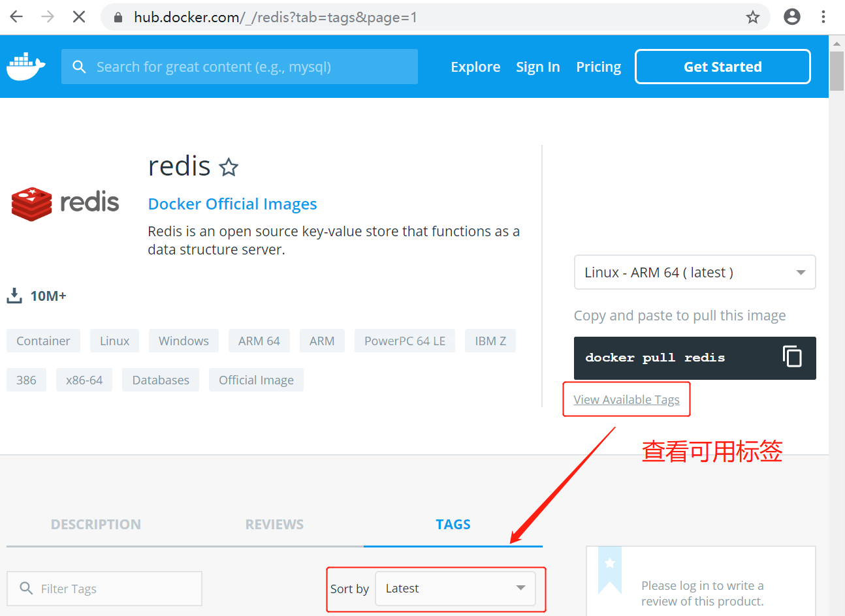Click the Databases tag chip
845x616 pixels.
161,380
